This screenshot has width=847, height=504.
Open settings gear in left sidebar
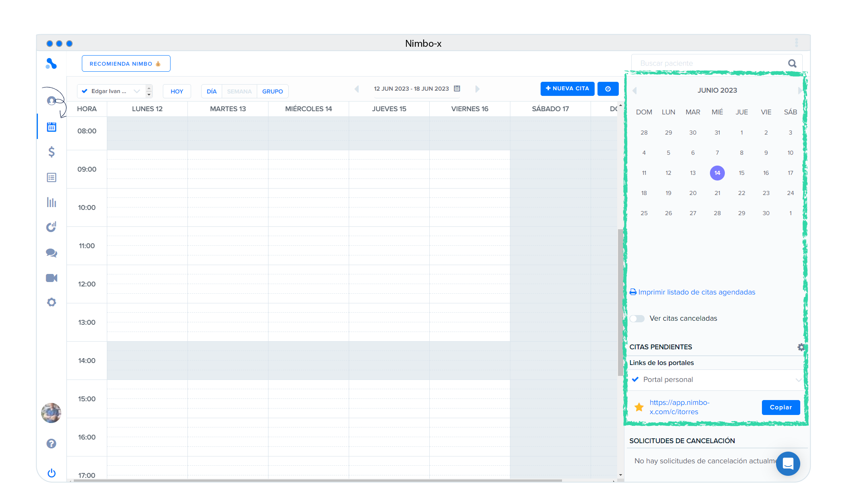[51, 302]
